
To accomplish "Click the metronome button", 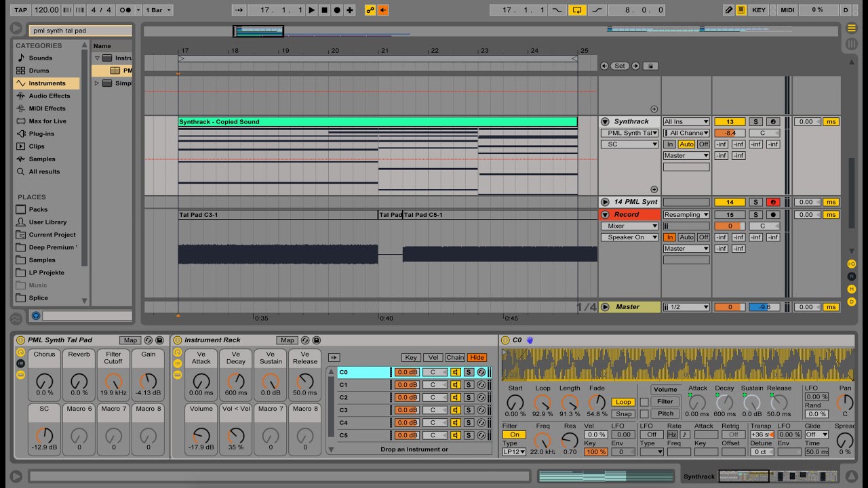I will click(x=125, y=10).
